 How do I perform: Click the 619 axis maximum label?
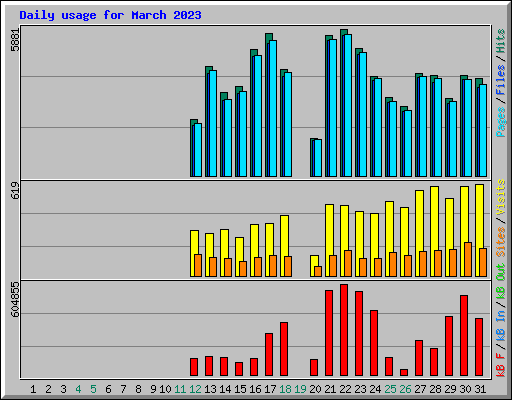click(x=15, y=191)
